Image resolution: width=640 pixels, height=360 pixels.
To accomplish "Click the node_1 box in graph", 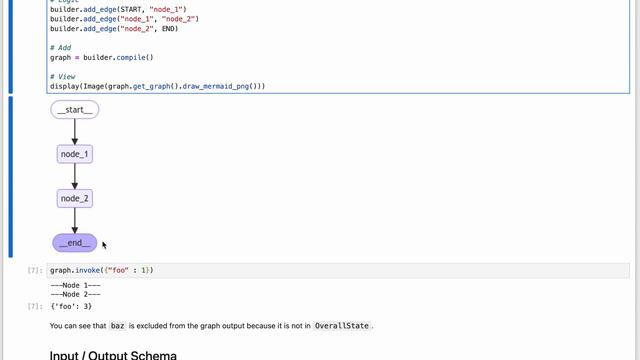I will coord(75,154).
